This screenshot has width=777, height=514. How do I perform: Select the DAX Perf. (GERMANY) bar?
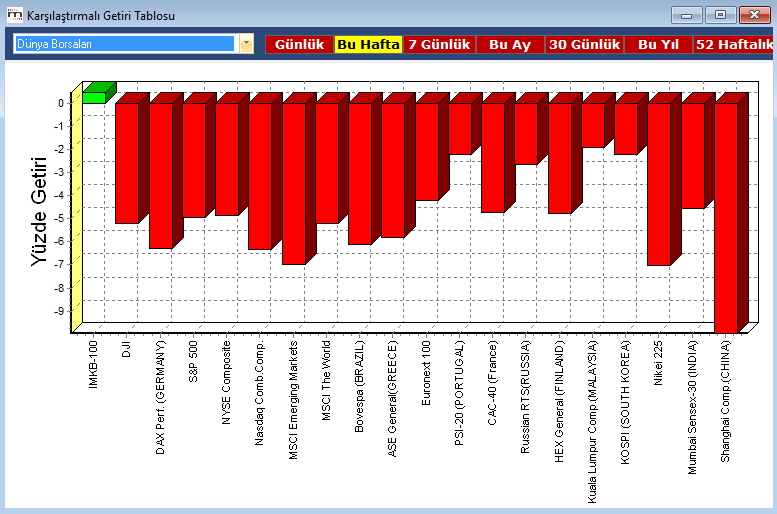(160, 175)
